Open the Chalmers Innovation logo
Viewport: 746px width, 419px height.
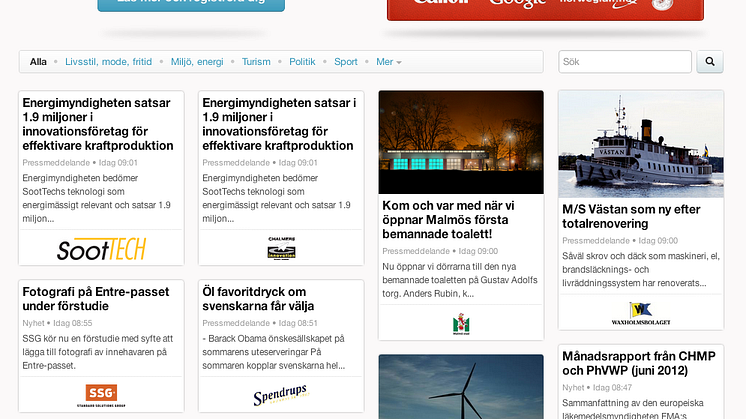(x=281, y=248)
